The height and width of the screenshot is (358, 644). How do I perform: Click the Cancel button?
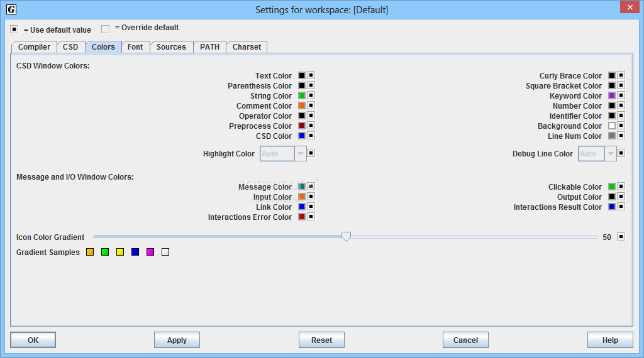[x=466, y=340]
